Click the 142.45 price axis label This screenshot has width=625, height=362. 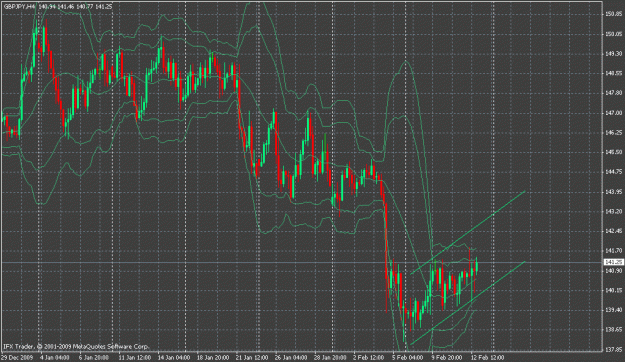pyautogui.click(x=613, y=231)
